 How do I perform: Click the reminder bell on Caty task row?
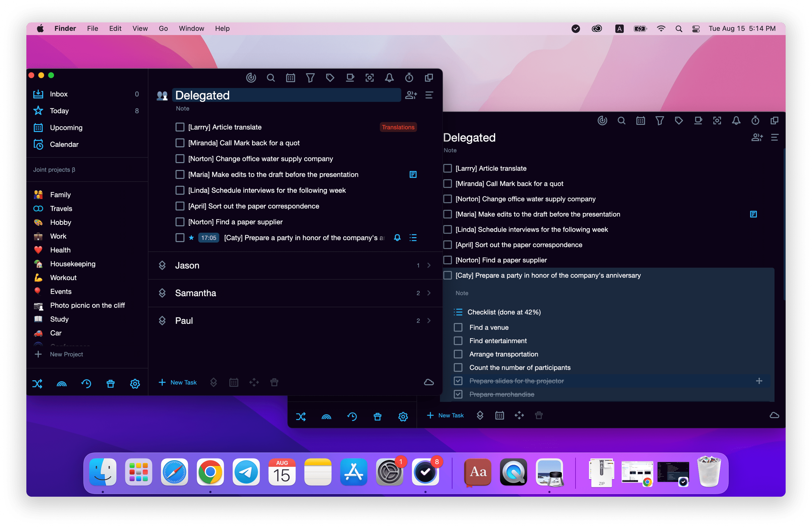pos(397,238)
